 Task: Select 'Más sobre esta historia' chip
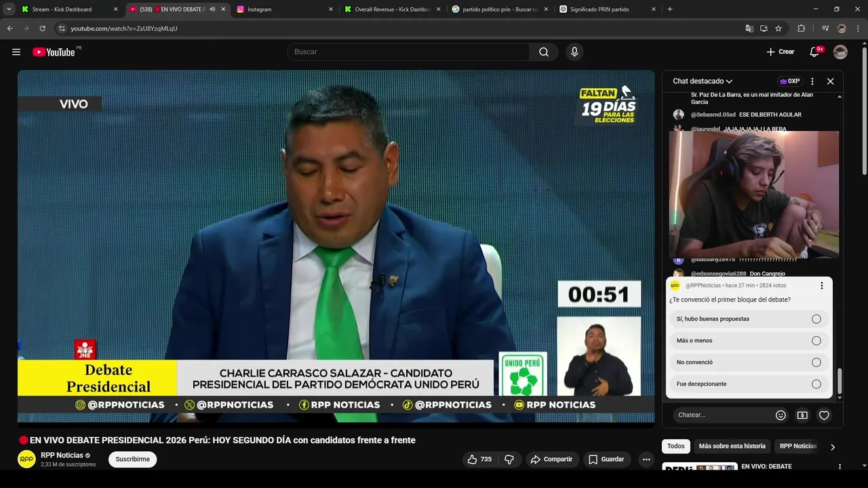pyautogui.click(x=732, y=447)
